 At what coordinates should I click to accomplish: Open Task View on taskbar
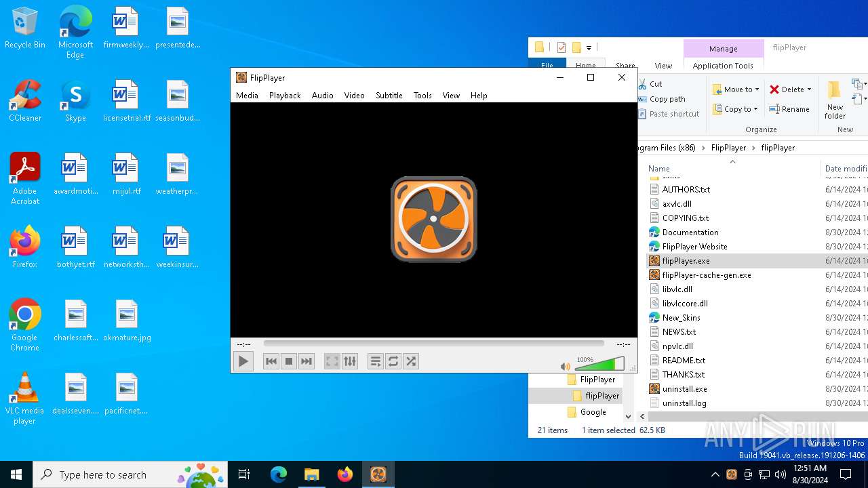tap(244, 474)
